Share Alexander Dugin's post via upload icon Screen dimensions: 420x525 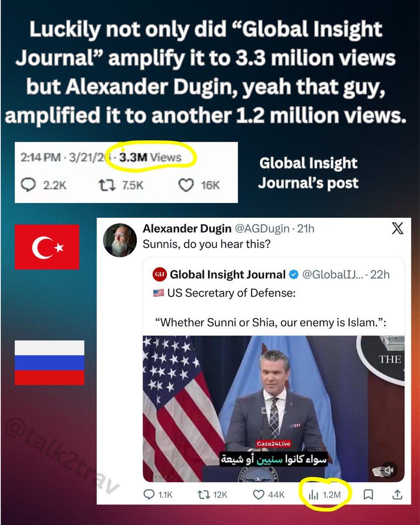click(397, 494)
